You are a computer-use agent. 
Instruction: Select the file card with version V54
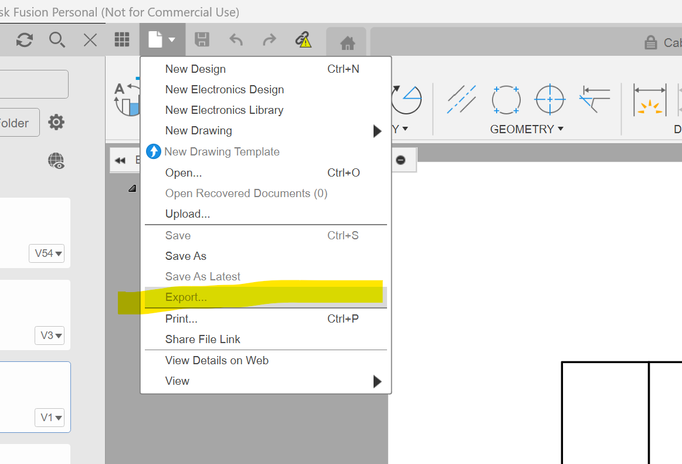point(35,233)
